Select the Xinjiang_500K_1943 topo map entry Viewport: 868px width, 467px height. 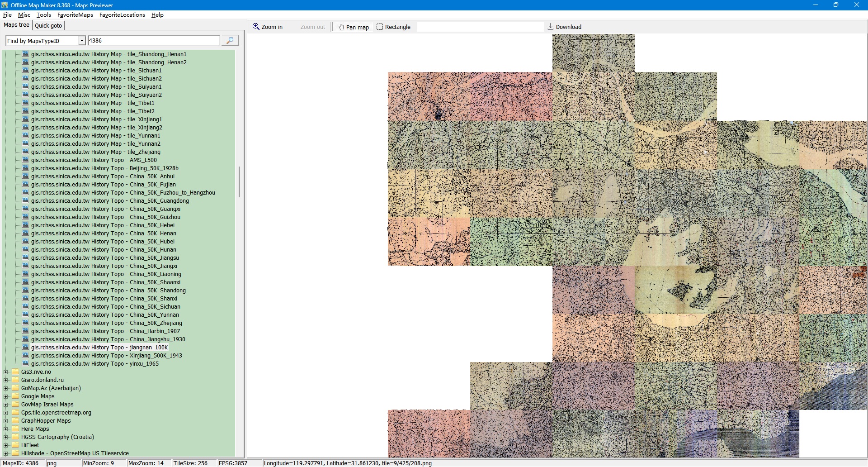click(x=106, y=356)
